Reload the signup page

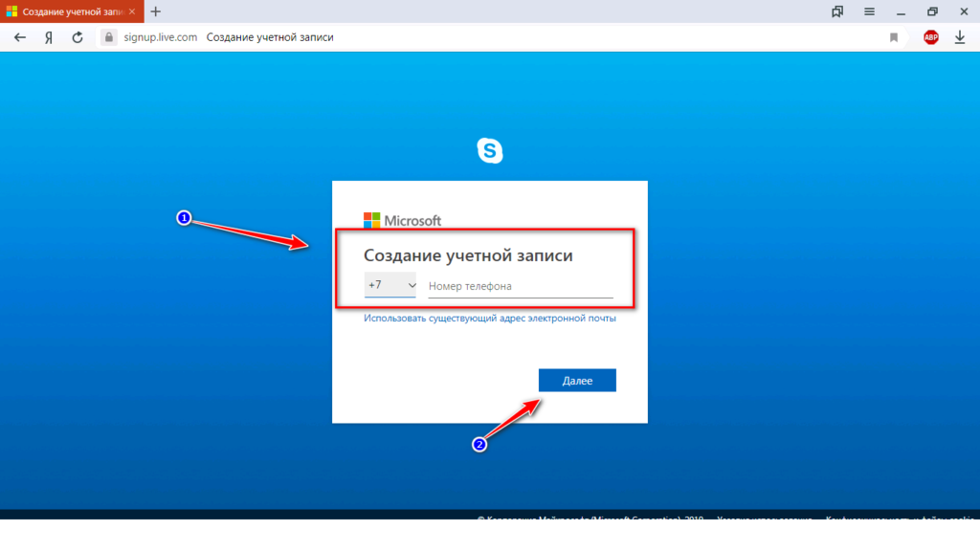tap(77, 37)
